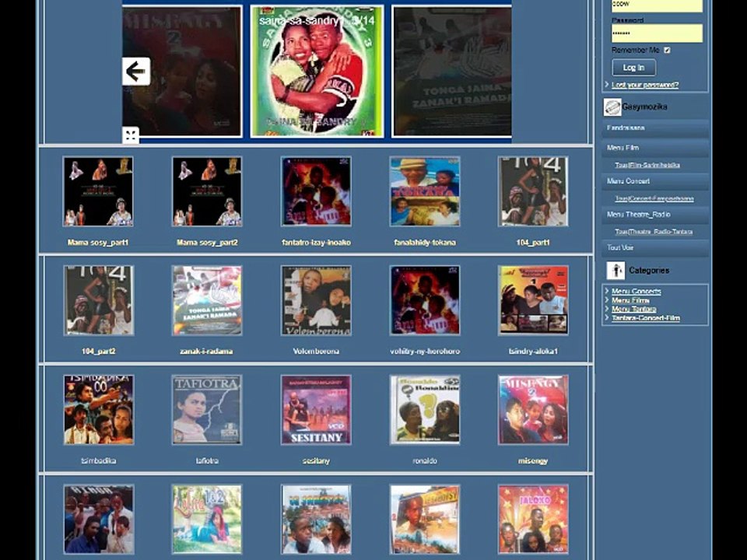Screen dimensions: 747x560
Task: Click the tsimbadika title text
Action: click(98, 460)
